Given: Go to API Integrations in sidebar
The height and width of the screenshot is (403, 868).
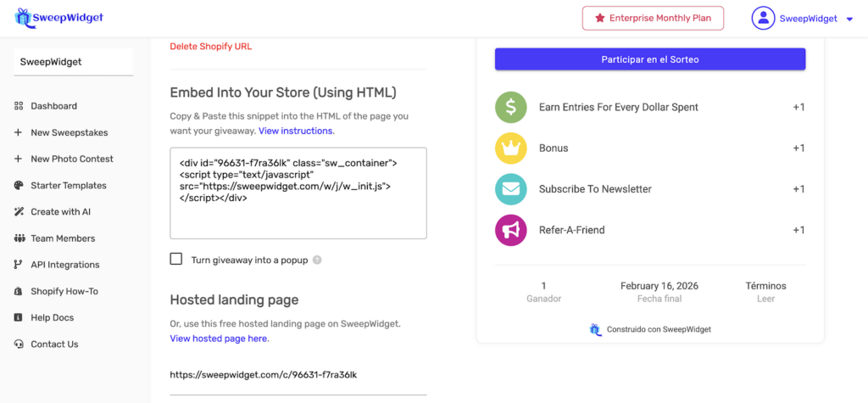Looking at the screenshot, I should (x=65, y=265).
